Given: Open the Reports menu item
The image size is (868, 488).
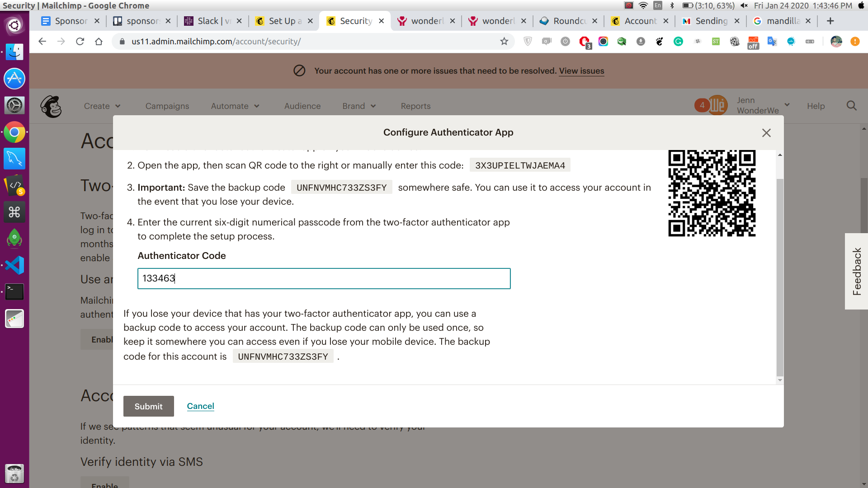Looking at the screenshot, I should pyautogui.click(x=415, y=106).
